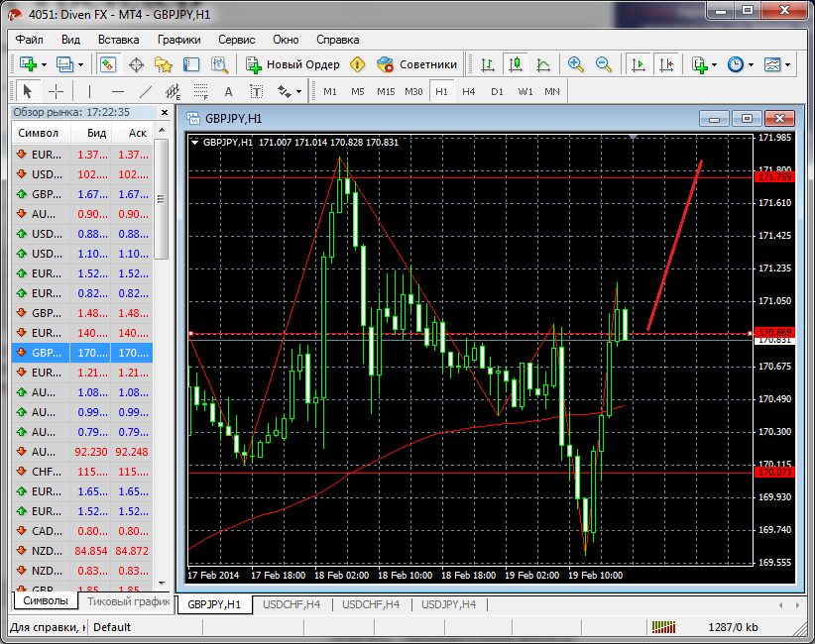The width and height of the screenshot is (815, 644).
Task: Switch to M15 timeframe
Action: click(386, 92)
